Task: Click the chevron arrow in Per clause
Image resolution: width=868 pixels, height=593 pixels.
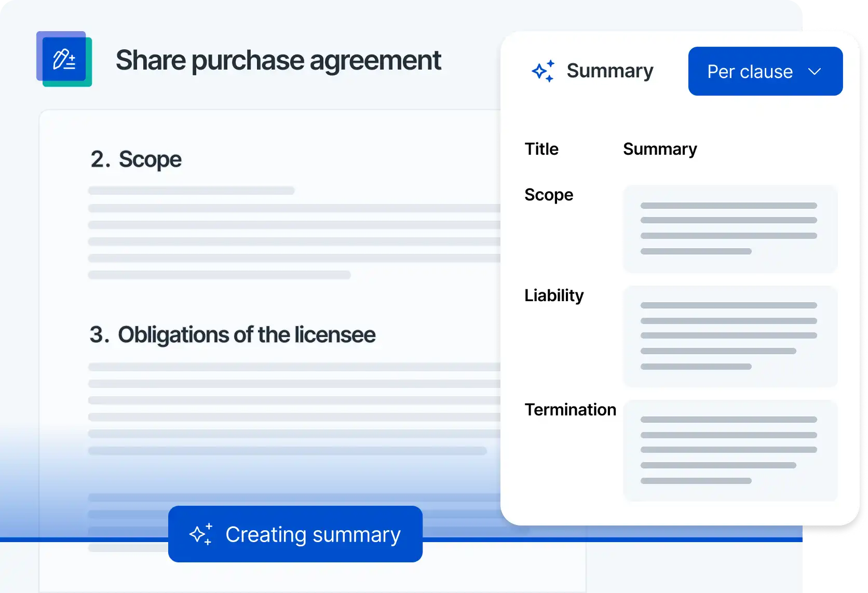Action: [815, 72]
